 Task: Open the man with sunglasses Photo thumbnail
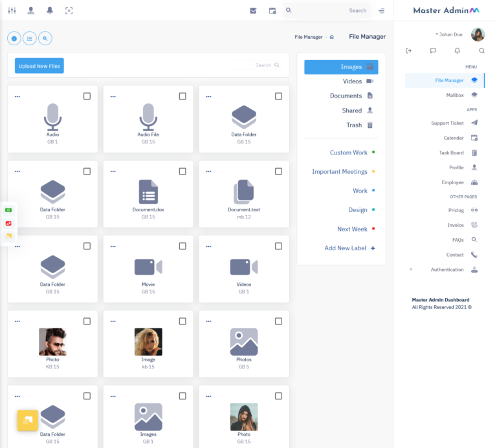pyautogui.click(x=52, y=341)
